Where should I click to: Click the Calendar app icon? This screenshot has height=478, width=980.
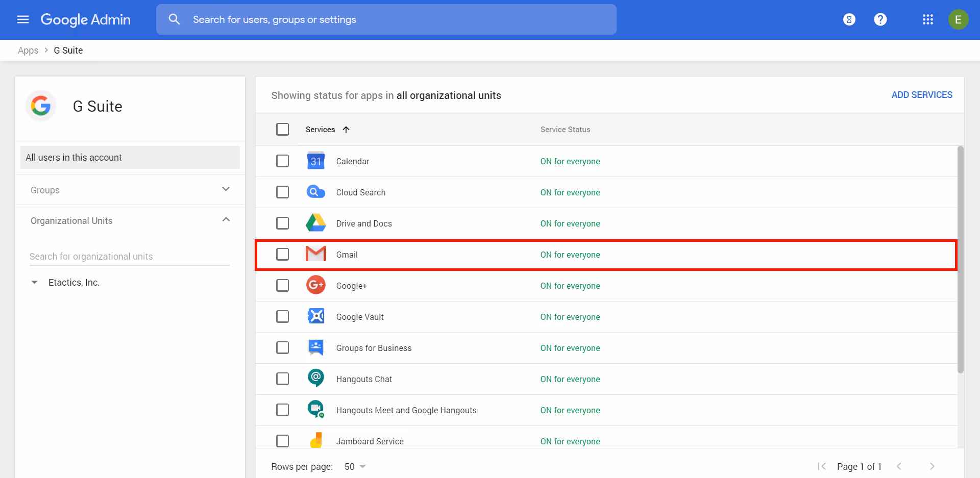click(316, 161)
